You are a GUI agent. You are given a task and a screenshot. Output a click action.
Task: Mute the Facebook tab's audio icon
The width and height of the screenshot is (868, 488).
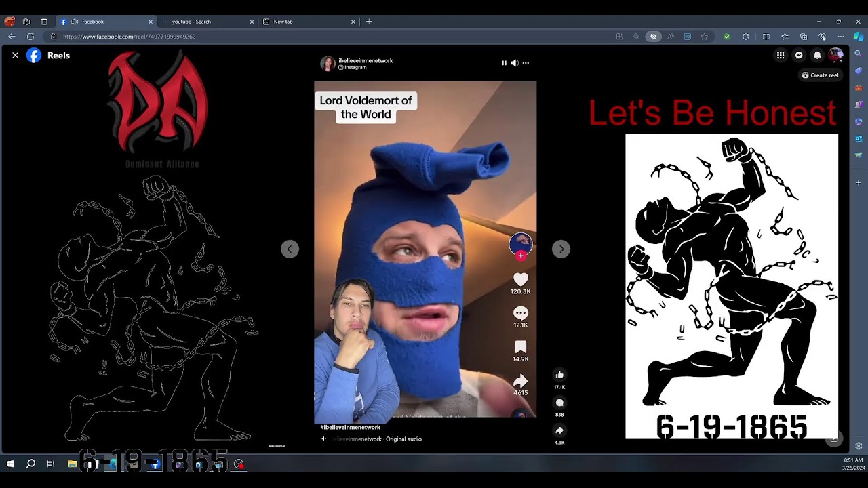tap(74, 22)
